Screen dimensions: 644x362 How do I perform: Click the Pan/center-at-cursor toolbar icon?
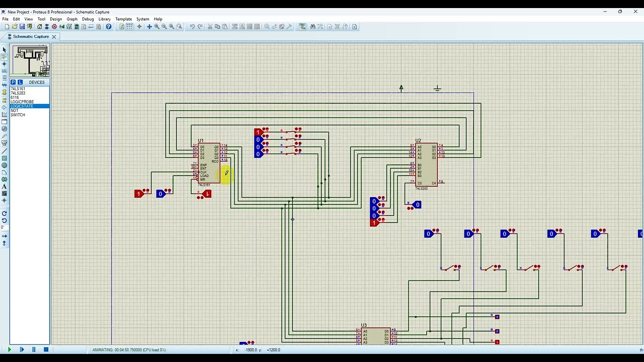coord(149,27)
